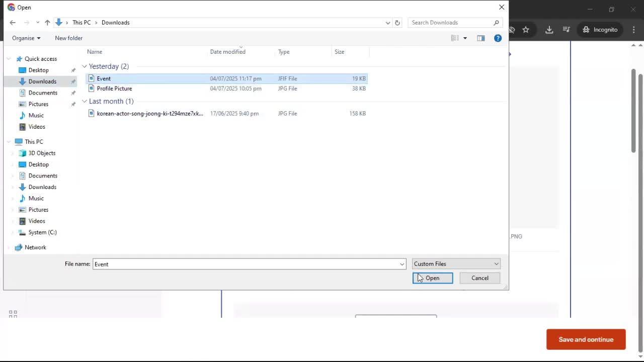This screenshot has width=644, height=362.
Task: Click the Chrome downloads icon
Action: (x=549, y=30)
